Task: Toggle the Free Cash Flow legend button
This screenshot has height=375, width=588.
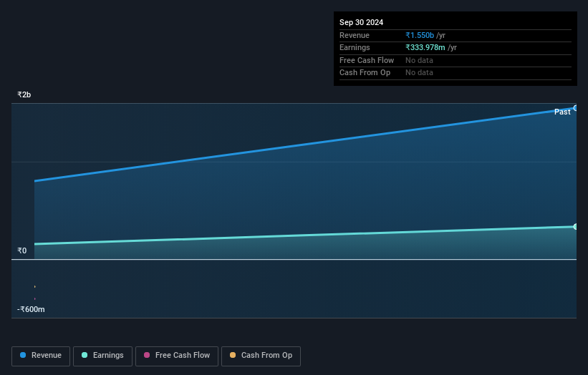Action: 177,356
